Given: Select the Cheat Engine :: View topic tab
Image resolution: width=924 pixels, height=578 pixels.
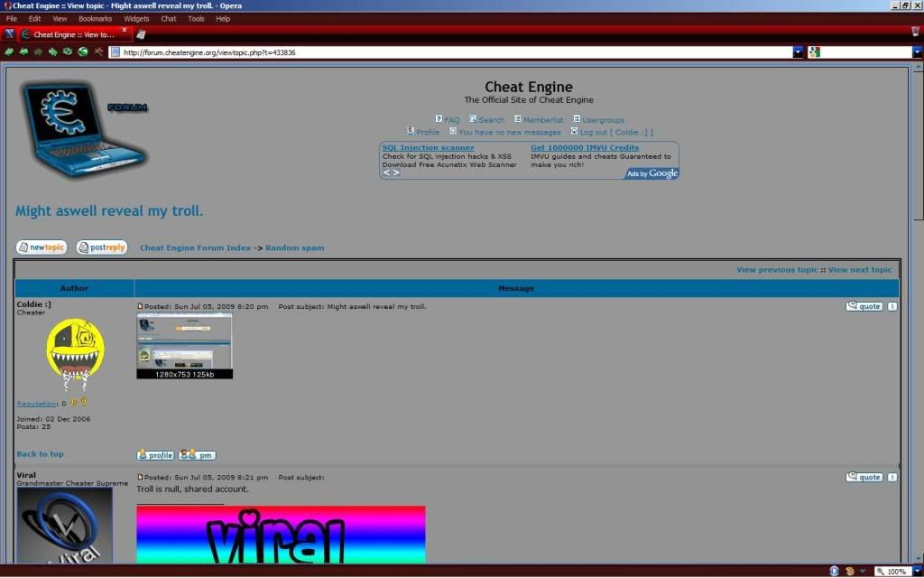Looking at the screenshot, I should pyautogui.click(x=72, y=34).
